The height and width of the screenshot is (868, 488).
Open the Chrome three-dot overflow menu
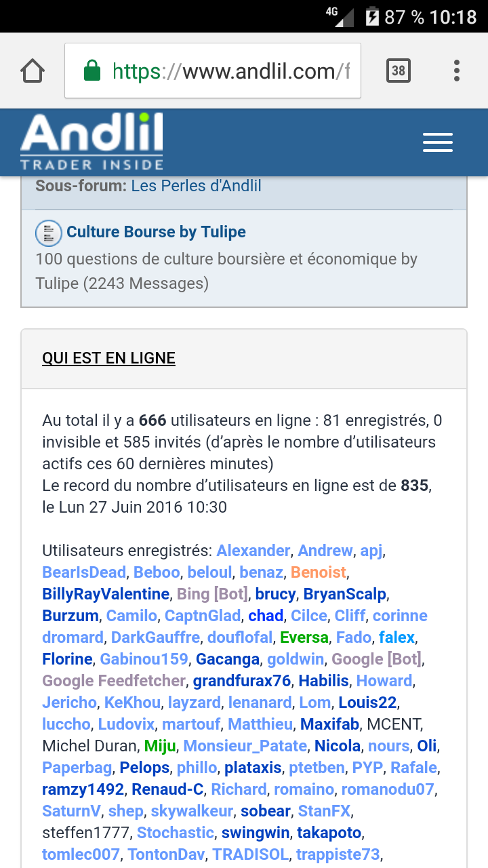[x=457, y=71]
